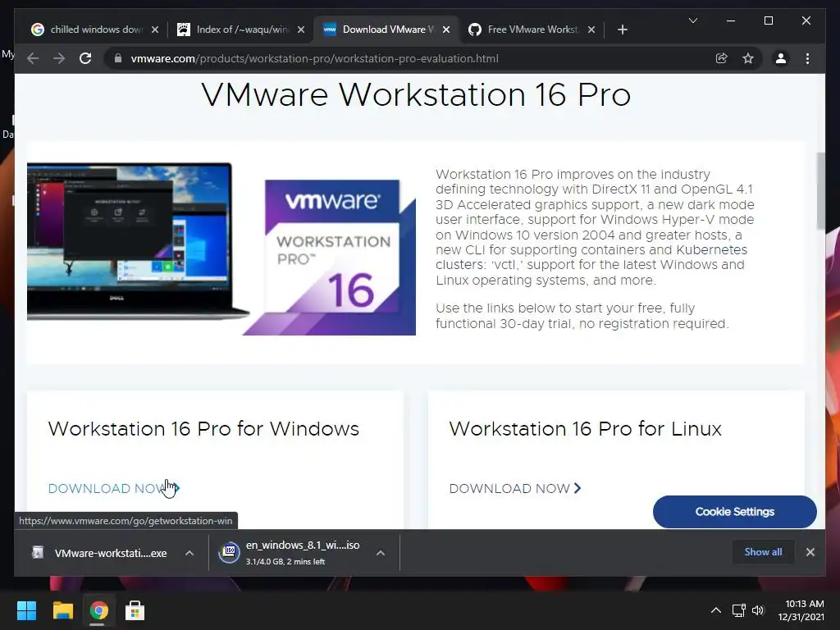Close the 'chilled windows' tab
840x630 pixels.
155,30
